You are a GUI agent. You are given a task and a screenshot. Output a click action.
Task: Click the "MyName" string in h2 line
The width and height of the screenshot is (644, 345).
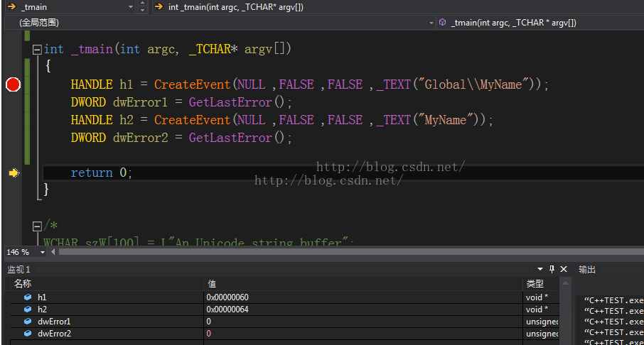(x=446, y=120)
